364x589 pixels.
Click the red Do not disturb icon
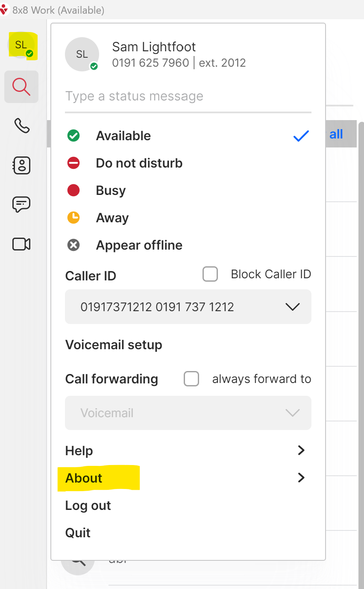click(73, 163)
